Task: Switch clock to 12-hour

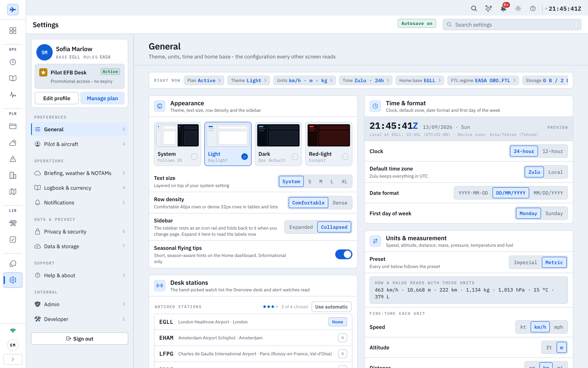Action: tap(552, 151)
